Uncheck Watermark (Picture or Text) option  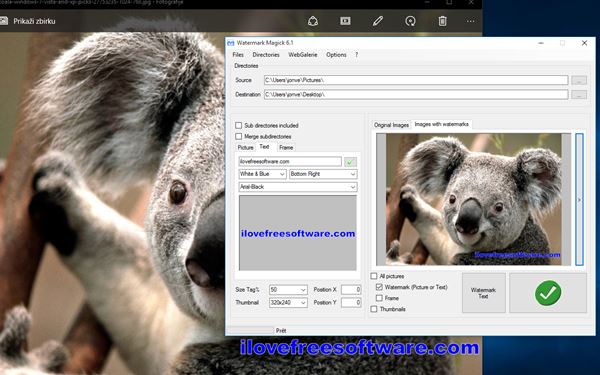[x=379, y=287]
